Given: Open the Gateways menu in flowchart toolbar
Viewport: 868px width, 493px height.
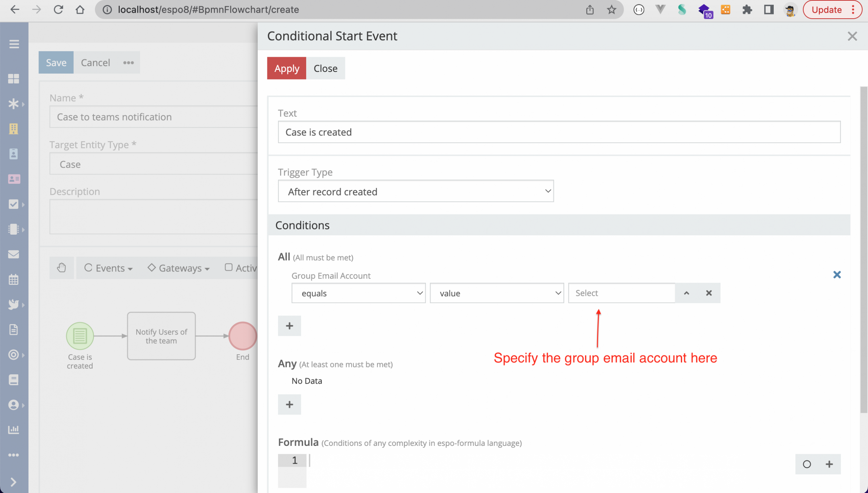Looking at the screenshot, I should click(x=179, y=268).
